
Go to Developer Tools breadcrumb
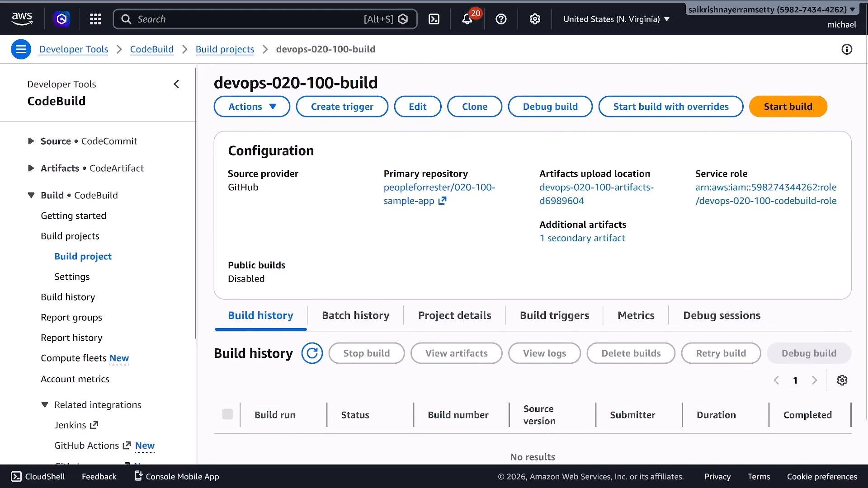[x=74, y=49]
